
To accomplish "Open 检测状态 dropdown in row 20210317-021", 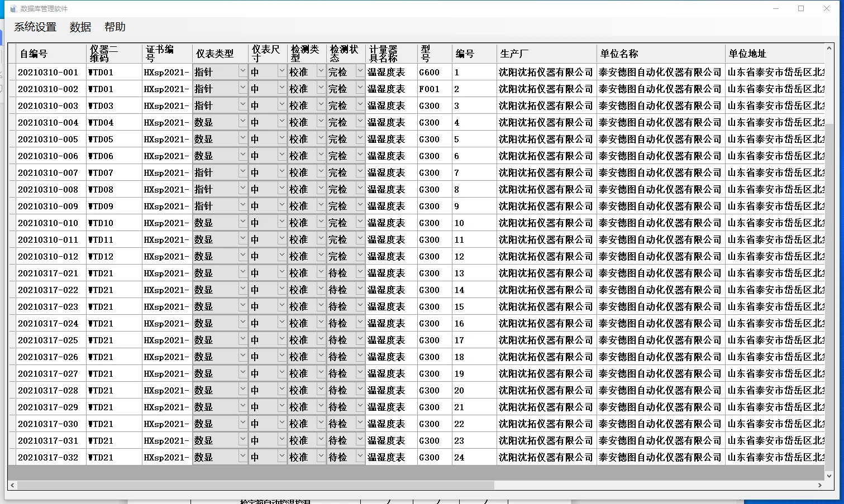I will click(360, 272).
